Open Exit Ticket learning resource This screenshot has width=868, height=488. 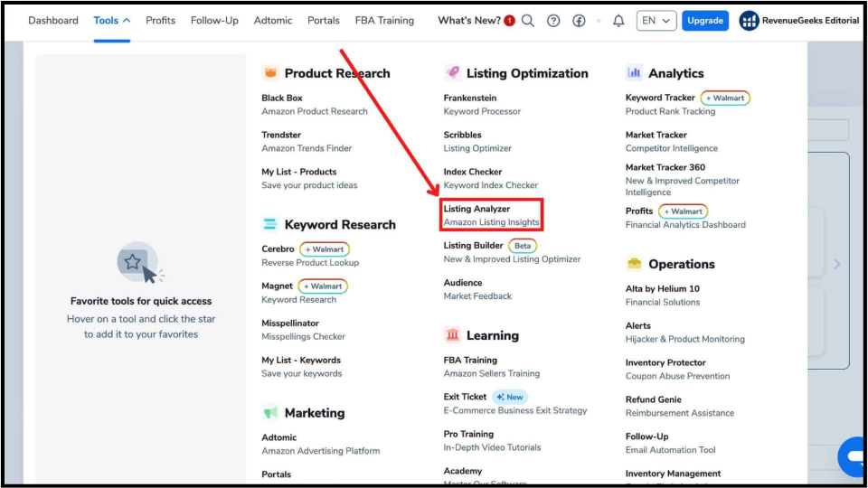coord(465,397)
